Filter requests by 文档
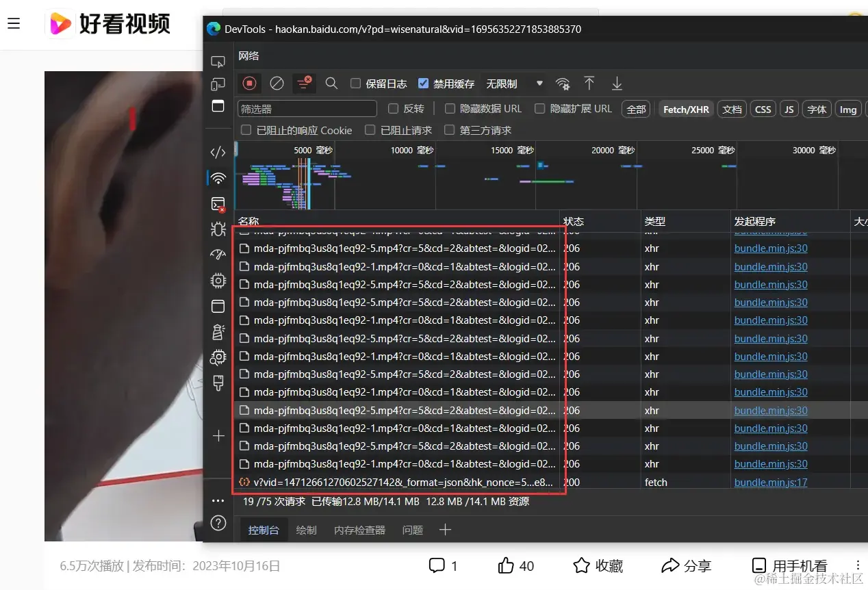The width and height of the screenshot is (868, 590). click(732, 109)
